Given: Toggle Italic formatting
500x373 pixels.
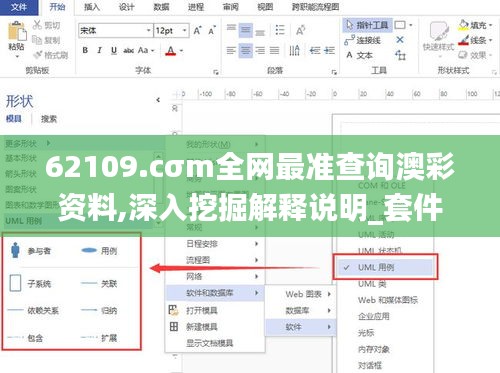Looking at the screenshot, I should coord(99,50).
